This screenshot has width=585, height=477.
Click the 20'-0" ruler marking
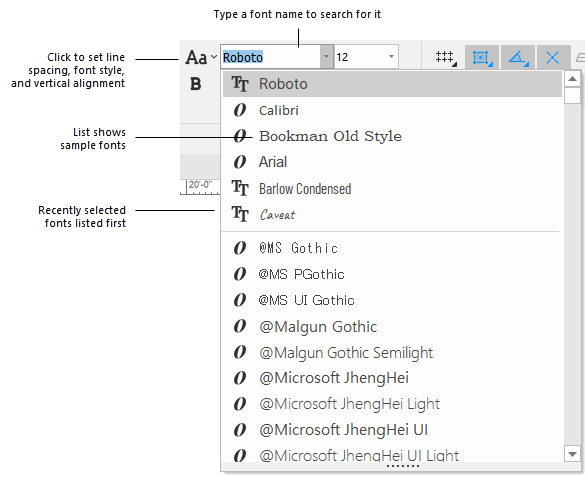coord(200,185)
